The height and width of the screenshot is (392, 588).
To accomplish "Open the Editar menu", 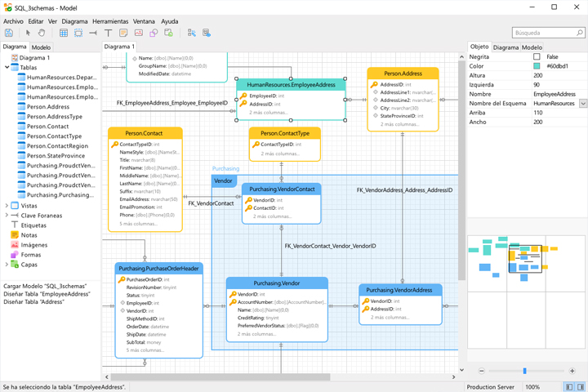I will (x=36, y=21).
